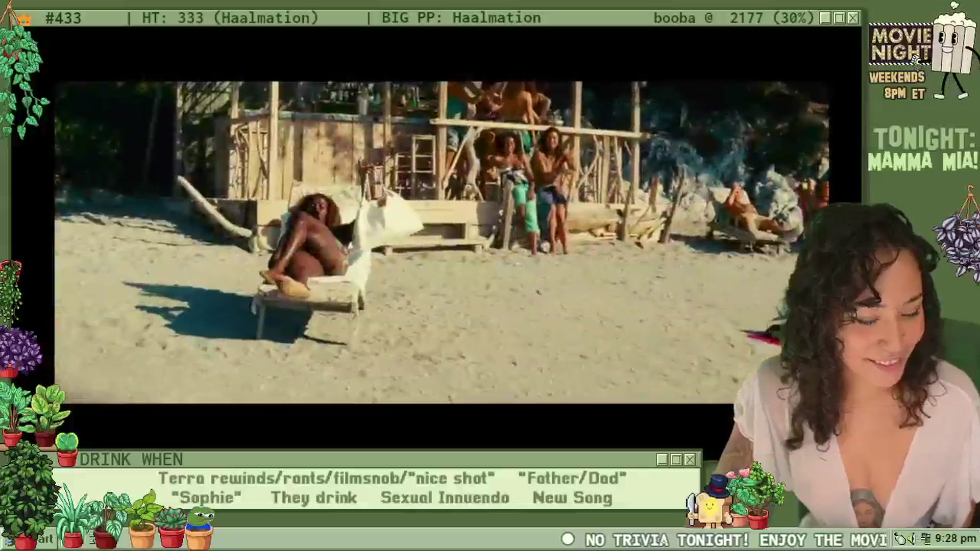Click the "New Song" rule text

572,497
